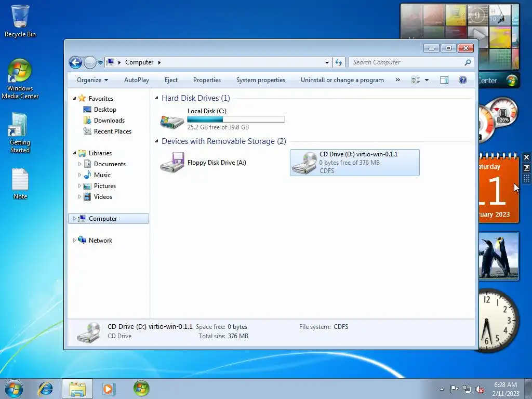Image resolution: width=532 pixels, height=399 pixels.
Task: Click the Back navigation arrow button
Action: point(75,62)
